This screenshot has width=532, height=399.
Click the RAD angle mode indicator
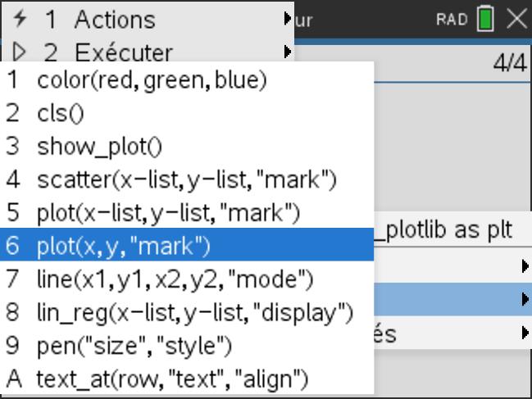(452, 20)
